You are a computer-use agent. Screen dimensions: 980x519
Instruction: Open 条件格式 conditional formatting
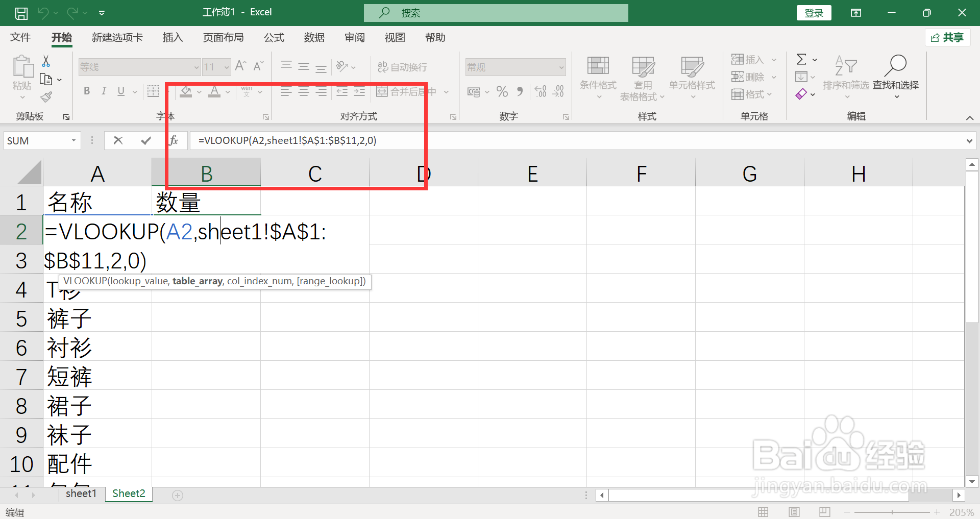coord(598,78)
